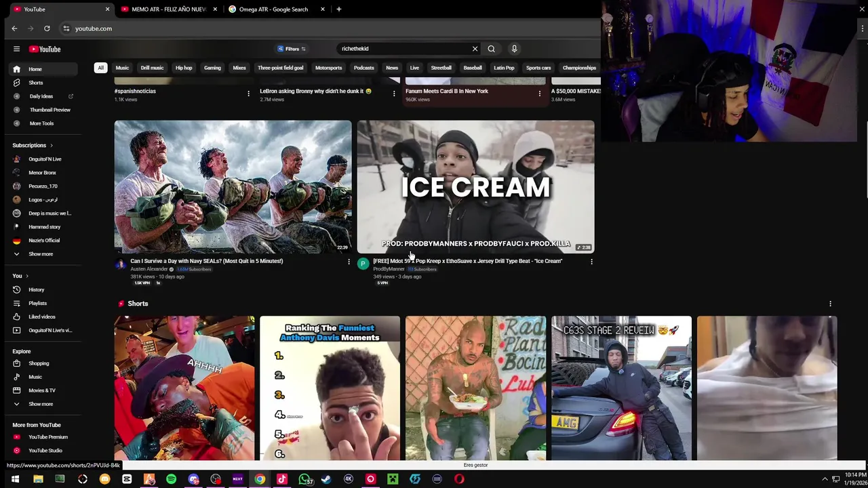The image size is (868, 488).
Task: Switch to MEMO ATR browser tab
Action: point(169,9)
